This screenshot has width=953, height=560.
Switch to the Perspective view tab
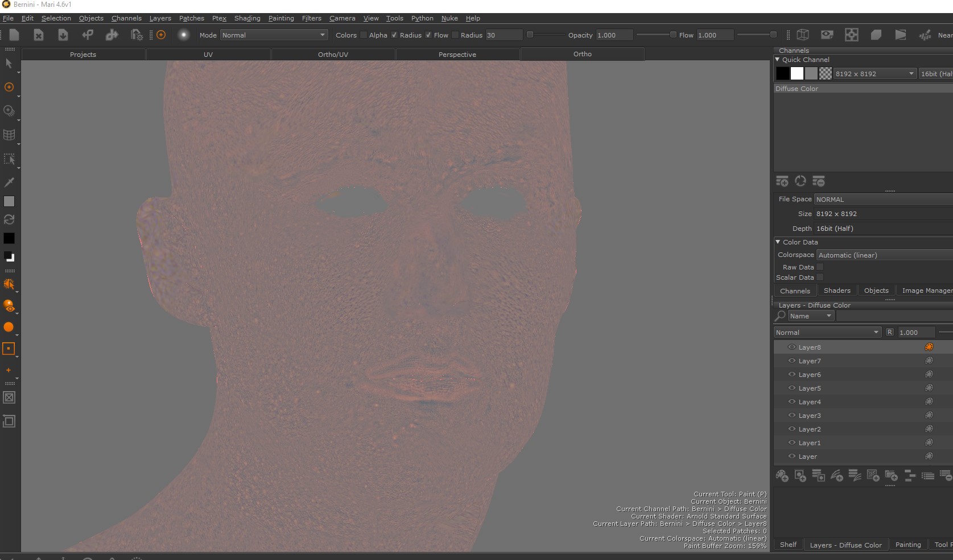(x=457, y=55)
